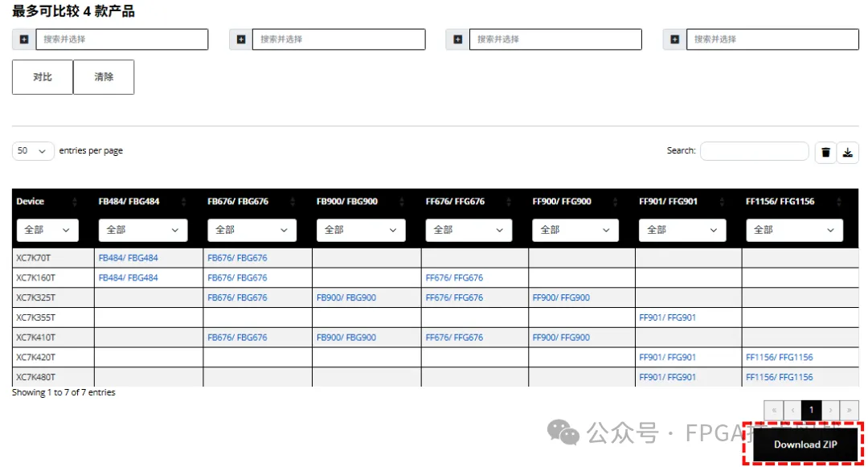Viewport: 868px width, 467px height.
Task: Open FF676/ FFG676 link for XC7K410T
Action: [454, 338]
